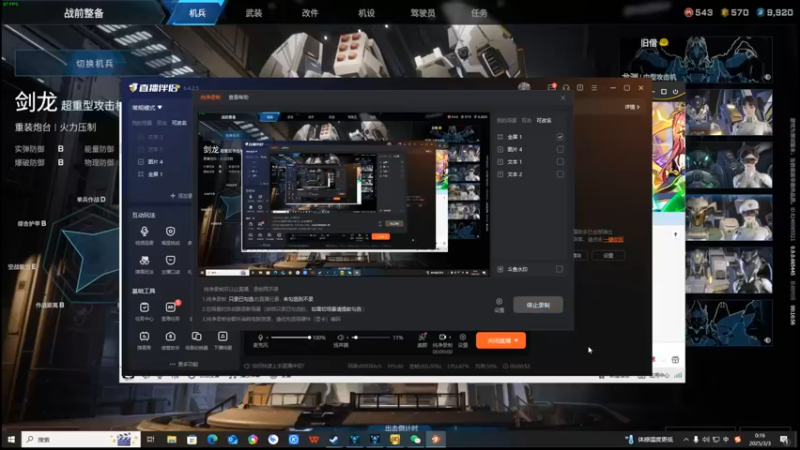Open Microsoft Edge from the taskbar

212,439
